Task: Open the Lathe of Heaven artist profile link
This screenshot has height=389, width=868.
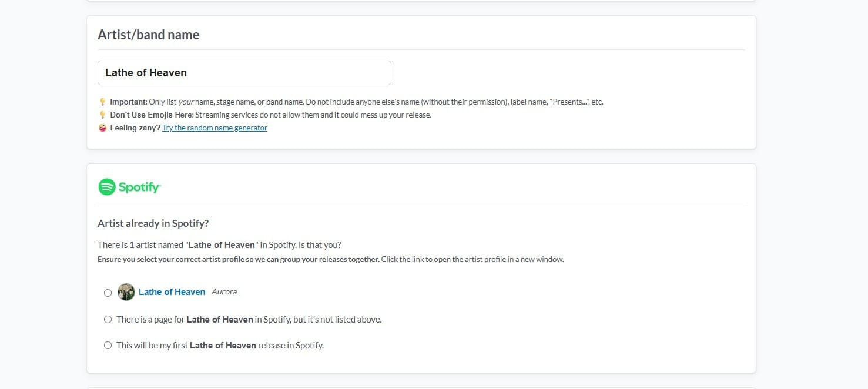Action: tap(172, 292)
